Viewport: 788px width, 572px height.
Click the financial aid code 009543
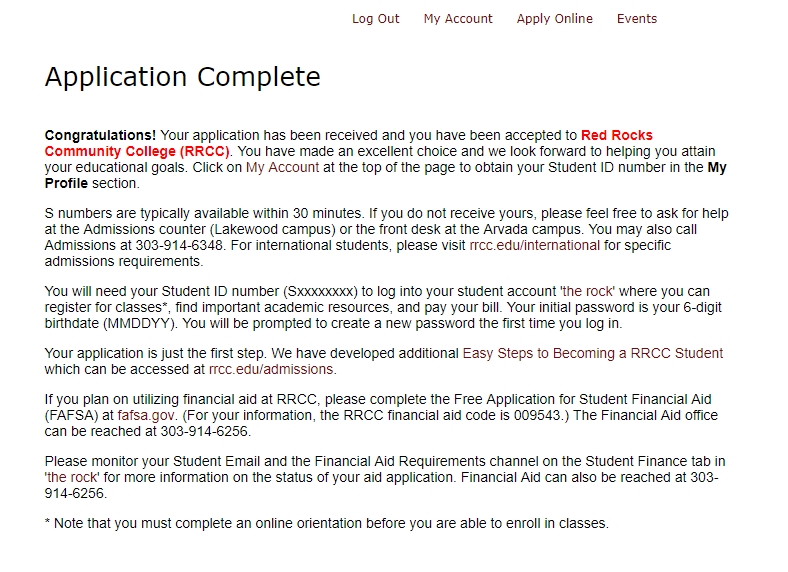click(x=537, y=416)
